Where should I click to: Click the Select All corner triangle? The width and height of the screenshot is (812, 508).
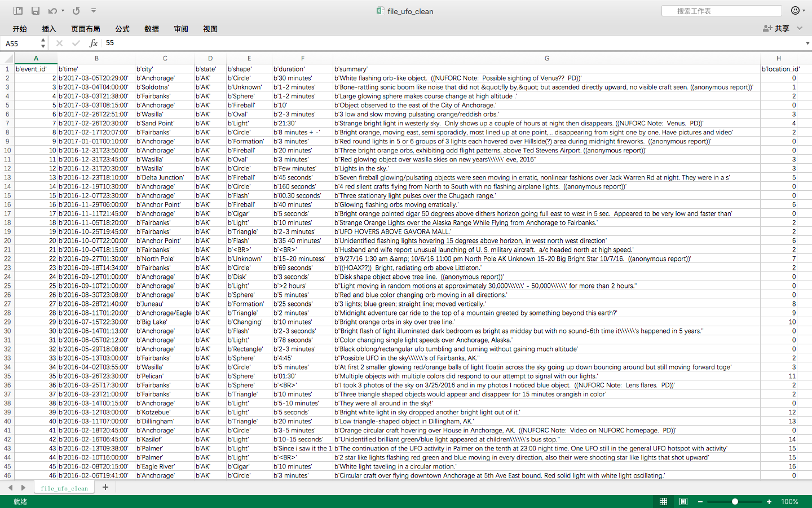coord(7,58)
